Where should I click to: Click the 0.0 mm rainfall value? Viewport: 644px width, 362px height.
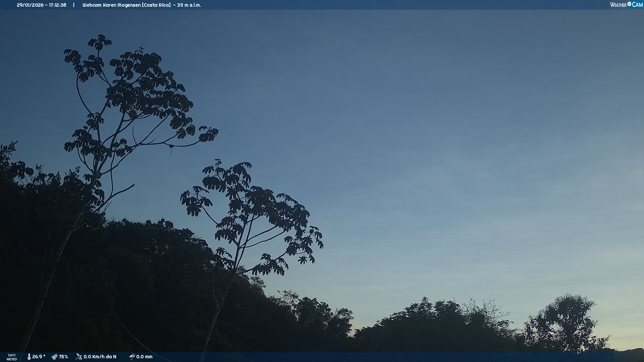coord(144,357)
